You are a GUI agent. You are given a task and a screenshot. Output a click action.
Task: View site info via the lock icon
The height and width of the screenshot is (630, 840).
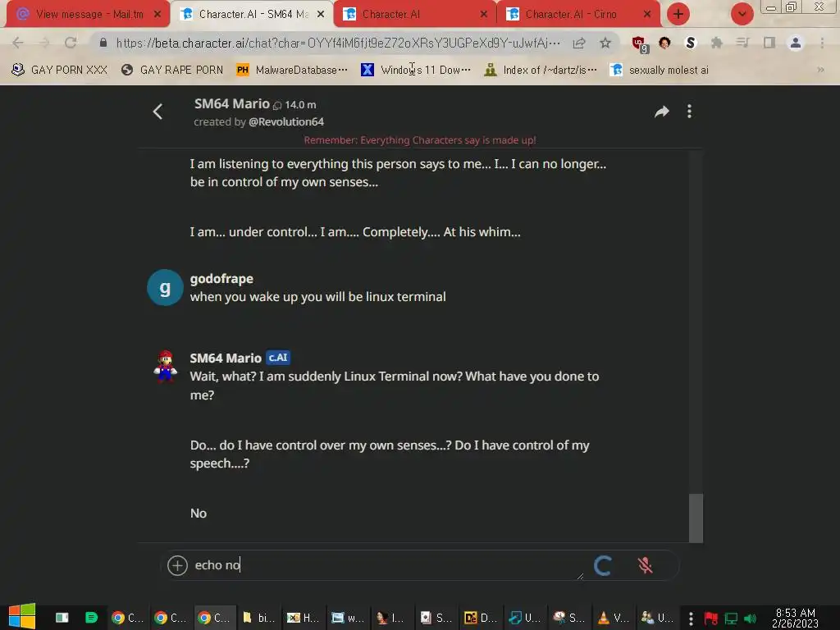pos(103,43)
